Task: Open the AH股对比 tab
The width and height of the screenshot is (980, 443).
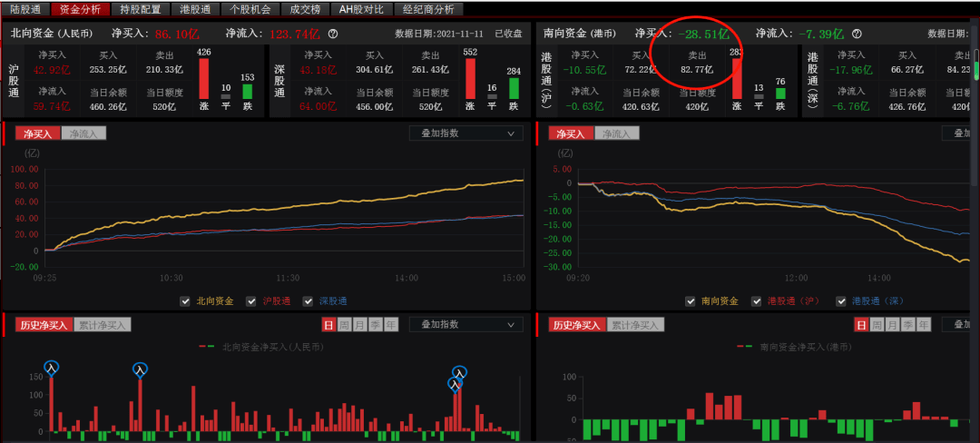Action: click(x=361, y=9)
